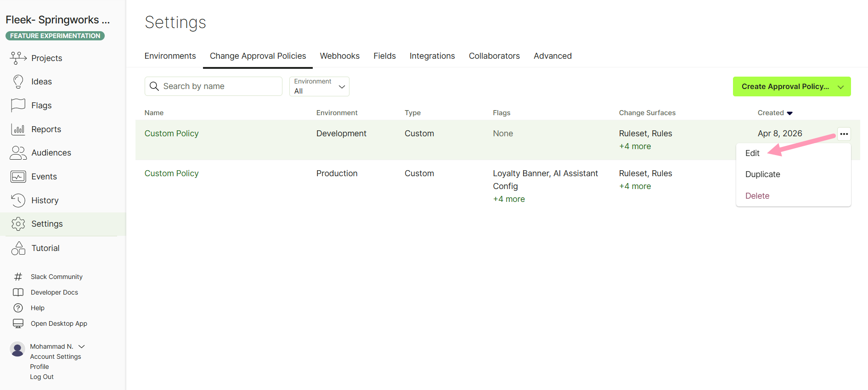
Task: Click the three-dots menu for Development policy
Action: click(844, 134)
